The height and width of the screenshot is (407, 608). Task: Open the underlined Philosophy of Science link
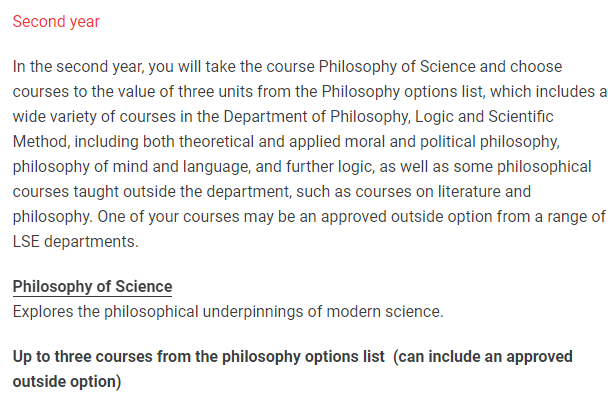coord(92,286)
